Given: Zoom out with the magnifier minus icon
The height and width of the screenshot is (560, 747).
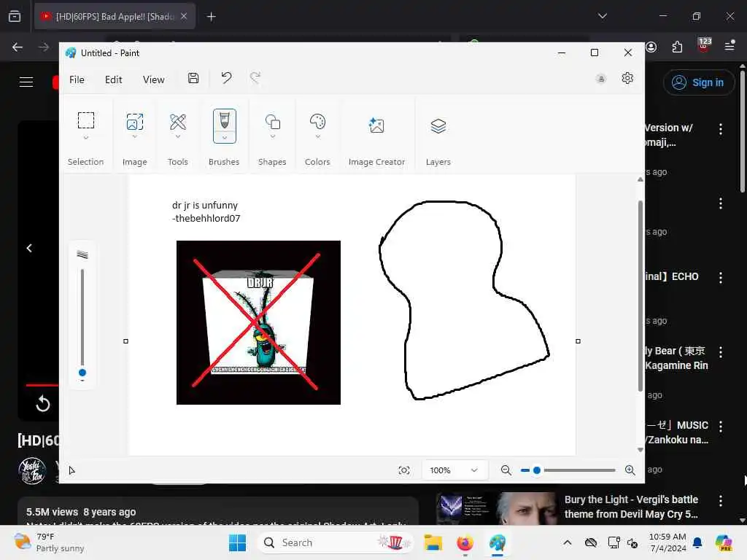Looking at the screenshot, I should 506,470.
